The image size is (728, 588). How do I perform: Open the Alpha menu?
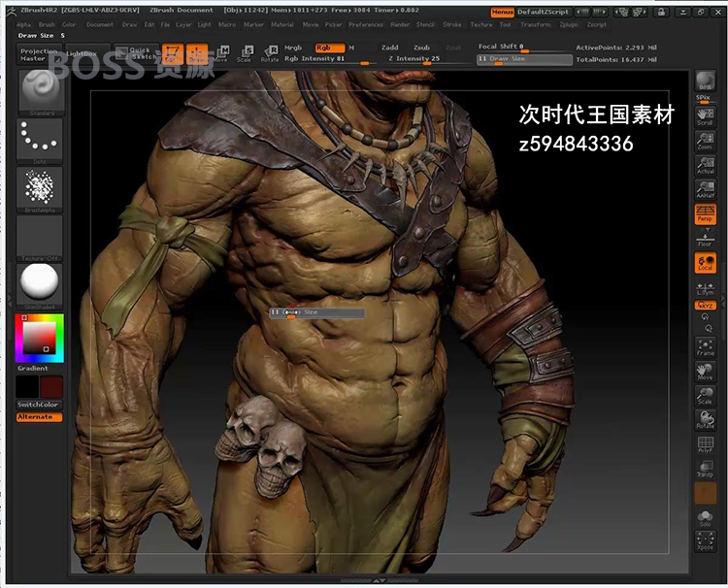(23, 25)
